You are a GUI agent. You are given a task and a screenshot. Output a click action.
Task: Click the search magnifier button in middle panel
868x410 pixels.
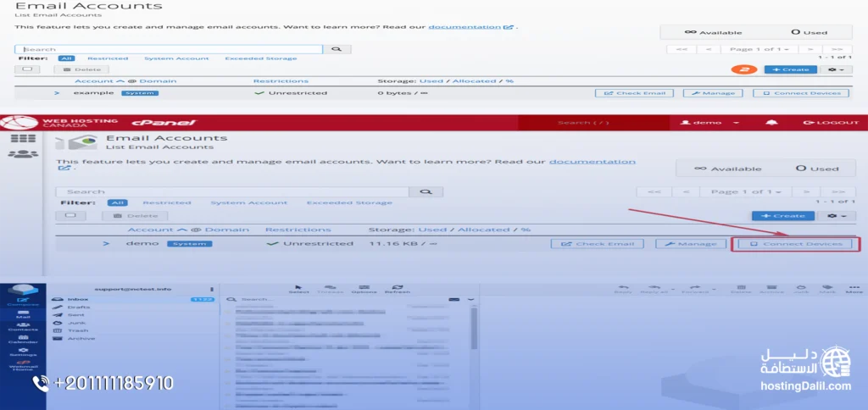click(x=426, y=192)
